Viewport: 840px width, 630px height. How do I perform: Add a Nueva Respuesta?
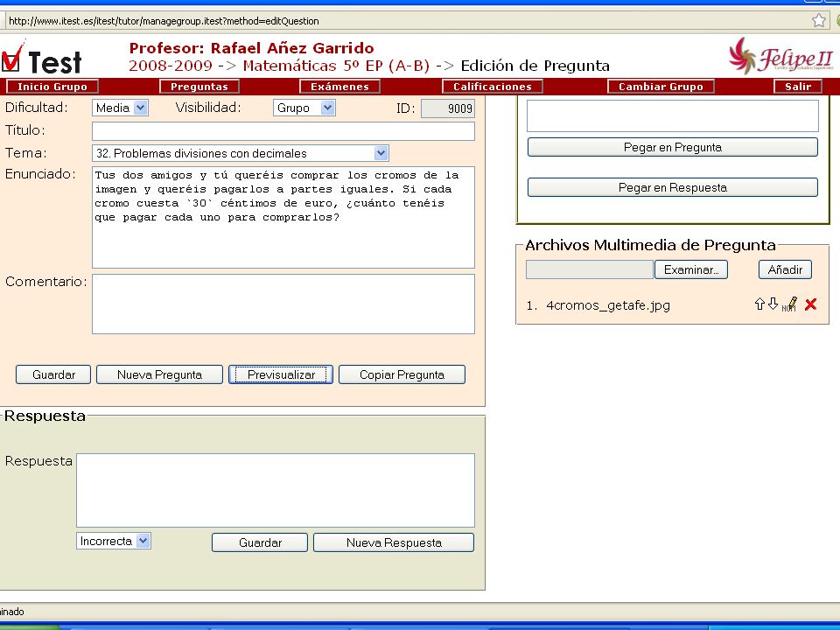coord(394,542)
